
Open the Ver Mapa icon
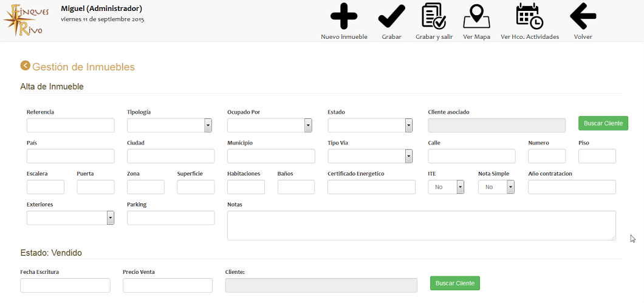coord(476,16)
